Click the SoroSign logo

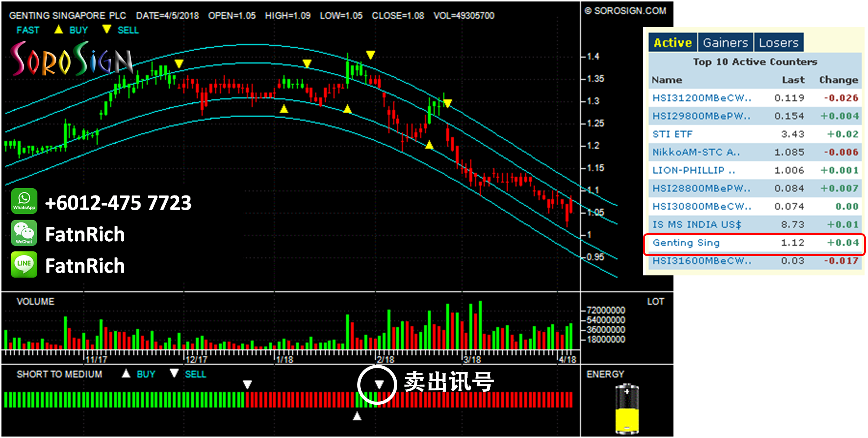[72, 59]
